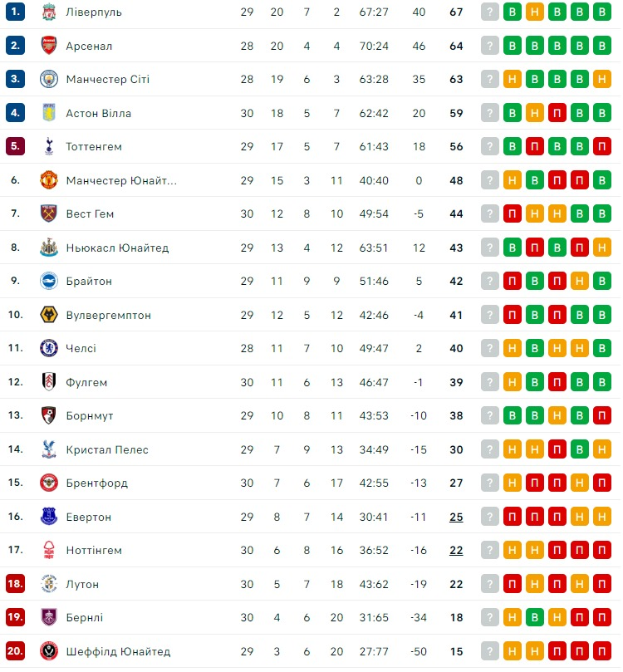
Task: Click the gray question mark for Ліверпуль
Action: 490,12
